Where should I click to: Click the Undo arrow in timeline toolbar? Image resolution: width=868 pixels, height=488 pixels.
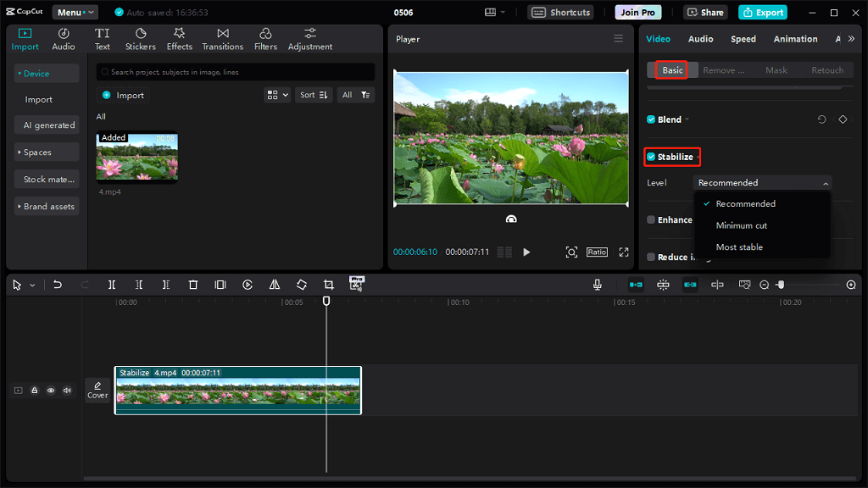pyautogui.click(x=57, y=285)
